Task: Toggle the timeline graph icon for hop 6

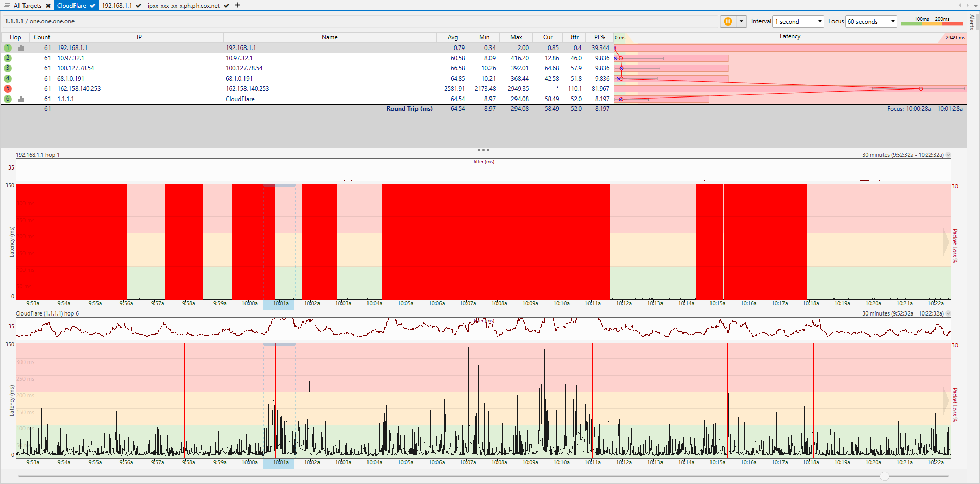Action: (21, 99)
